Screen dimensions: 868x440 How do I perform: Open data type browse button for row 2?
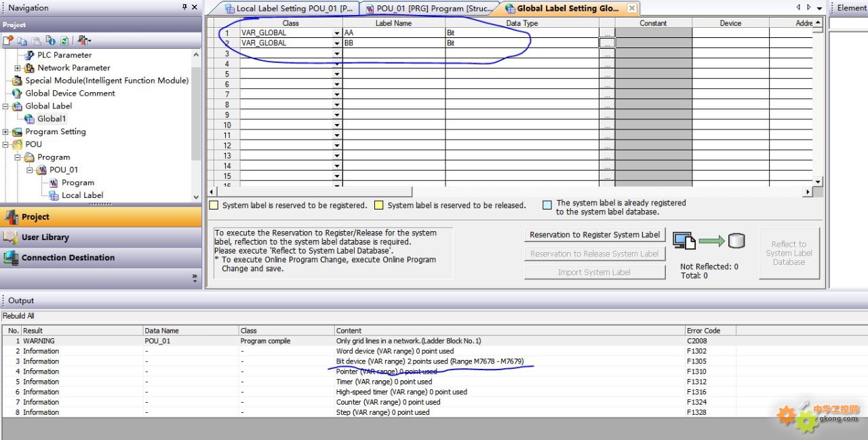[x=607, y=43]
